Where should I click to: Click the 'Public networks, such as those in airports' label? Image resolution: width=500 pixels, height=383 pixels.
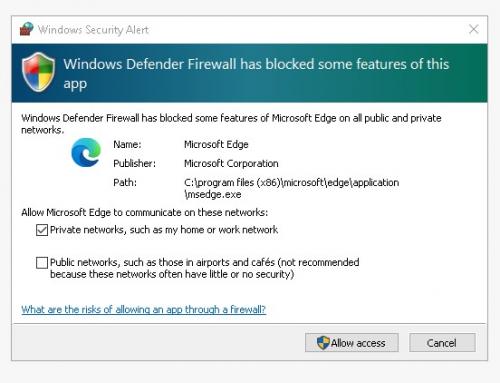pyautogui.click(x=204, y=268)
